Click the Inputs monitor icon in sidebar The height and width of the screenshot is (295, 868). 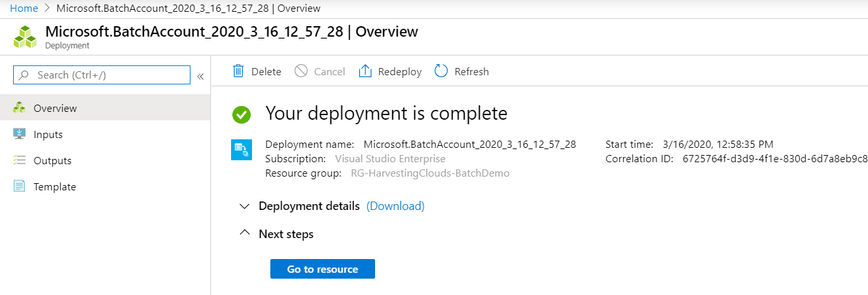tap(20, 134)
